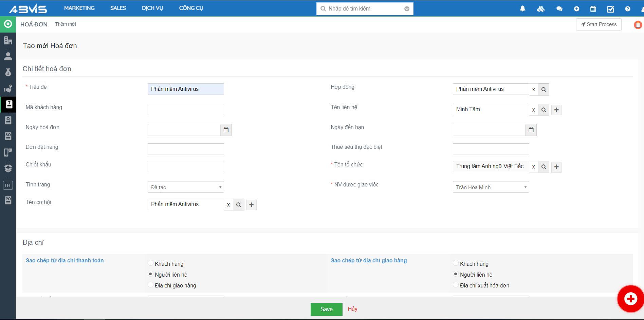Click the Hủy cancel link
The image size is (644, 320).
(x=352, y=309)
